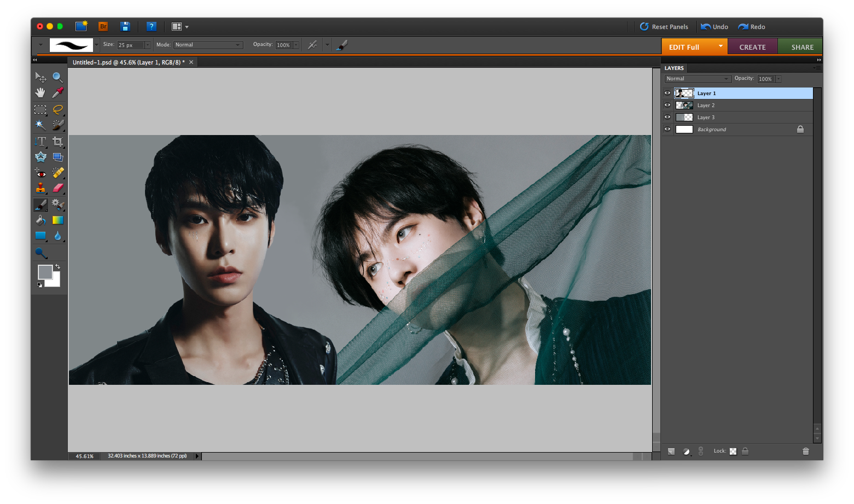Select the Clone Stamp tool
The height and width of the screenshot is (504, 854).
coord(40,189)
